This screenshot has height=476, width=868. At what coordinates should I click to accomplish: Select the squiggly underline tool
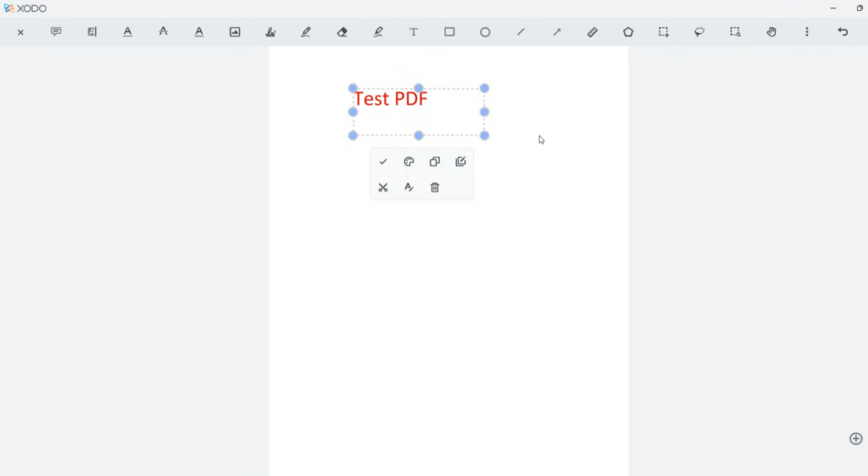pos(199,32)
